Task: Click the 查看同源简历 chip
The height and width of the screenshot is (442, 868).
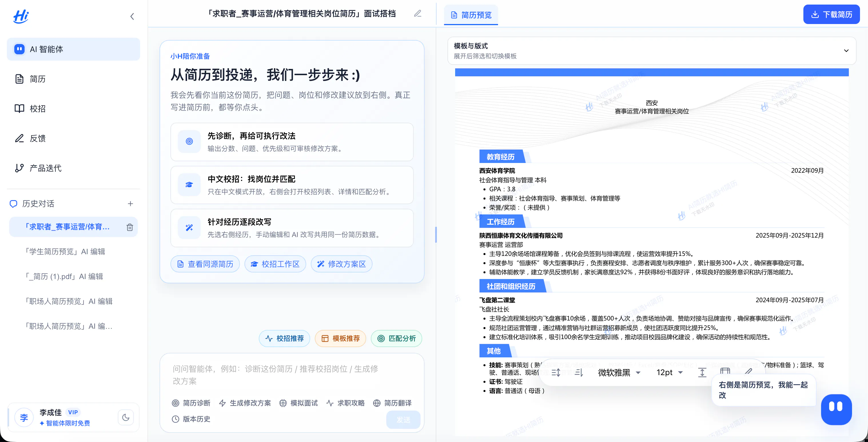Action: point(205,264)
